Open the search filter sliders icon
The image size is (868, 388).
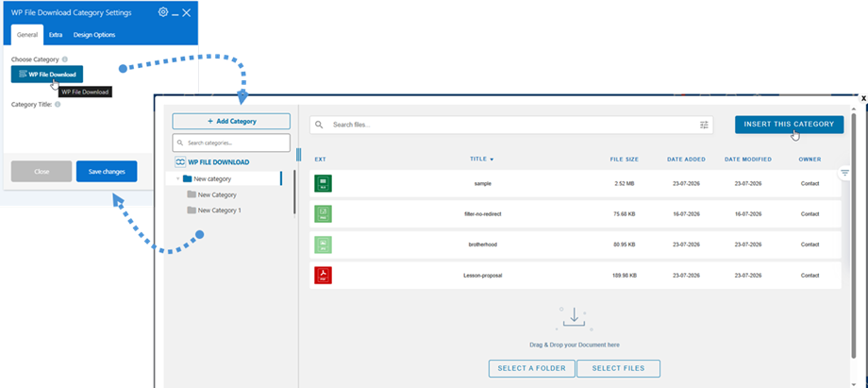[704, 125]
